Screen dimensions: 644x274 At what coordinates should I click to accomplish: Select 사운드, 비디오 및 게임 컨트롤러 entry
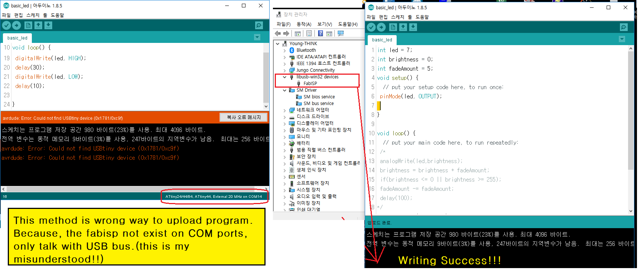pyautogui.click(x=328, y=163)
